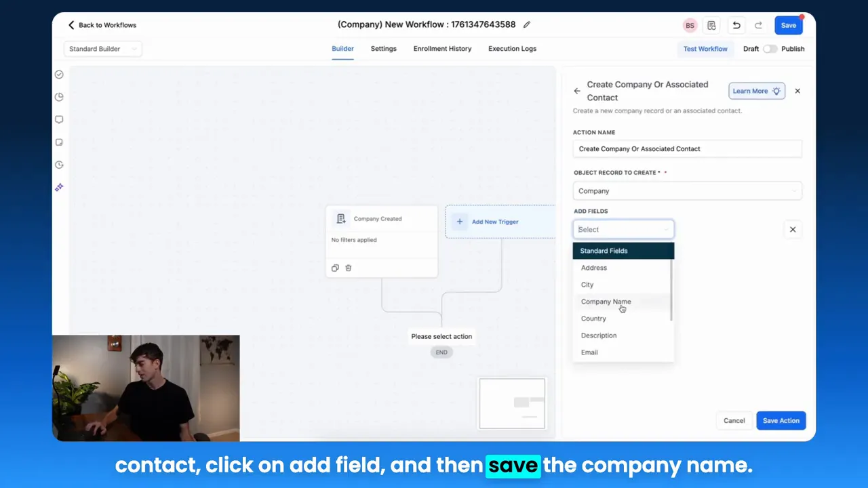
Task: Switch to the Settings tab
Action: 383,48
